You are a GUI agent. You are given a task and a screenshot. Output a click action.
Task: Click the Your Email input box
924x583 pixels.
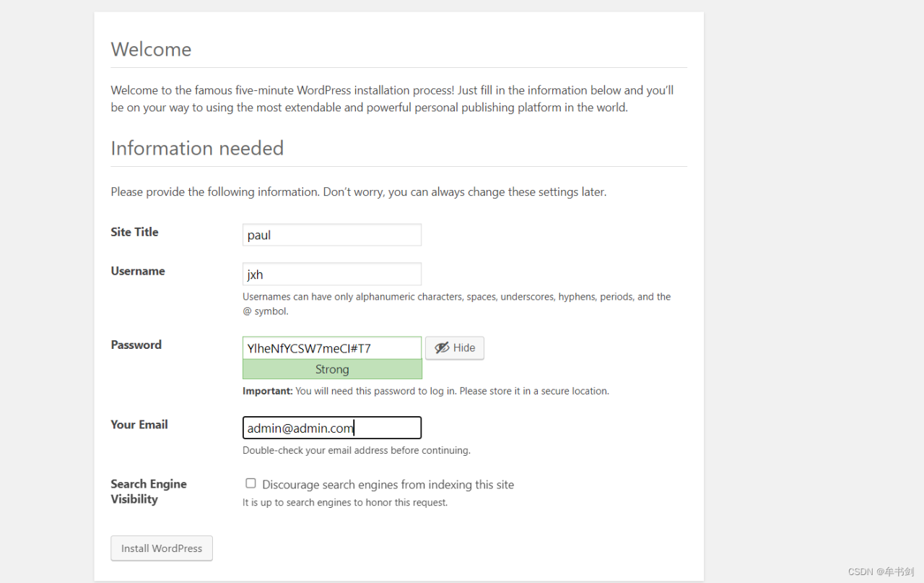click(x=331, y=428)
